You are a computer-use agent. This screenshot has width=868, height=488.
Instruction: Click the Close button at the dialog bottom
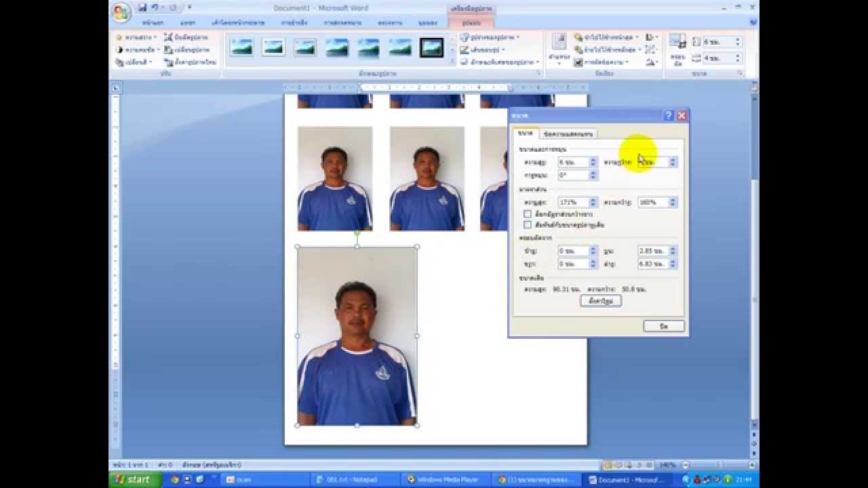coord(664,326)
